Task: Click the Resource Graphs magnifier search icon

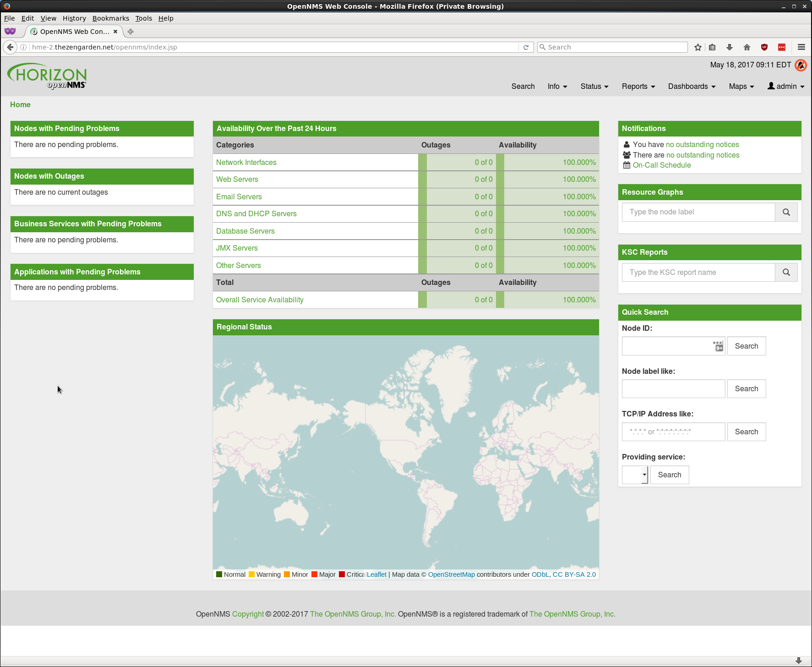Action: 786,212
